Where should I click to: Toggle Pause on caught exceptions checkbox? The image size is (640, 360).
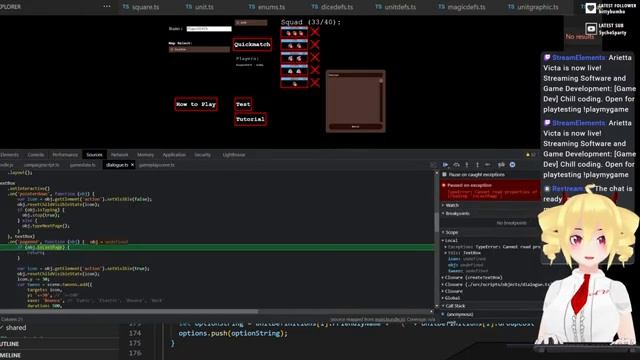[444, 175]
